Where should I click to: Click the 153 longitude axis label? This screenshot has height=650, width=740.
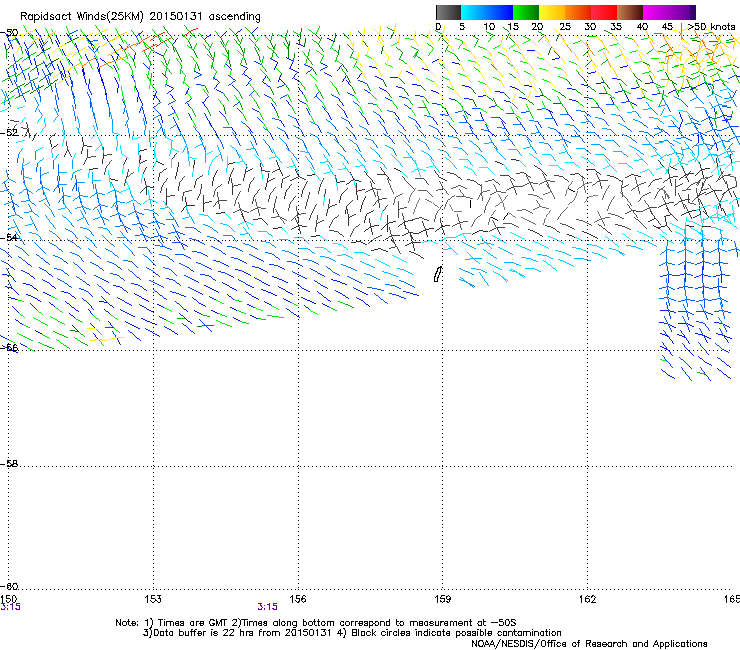(153, 599)
